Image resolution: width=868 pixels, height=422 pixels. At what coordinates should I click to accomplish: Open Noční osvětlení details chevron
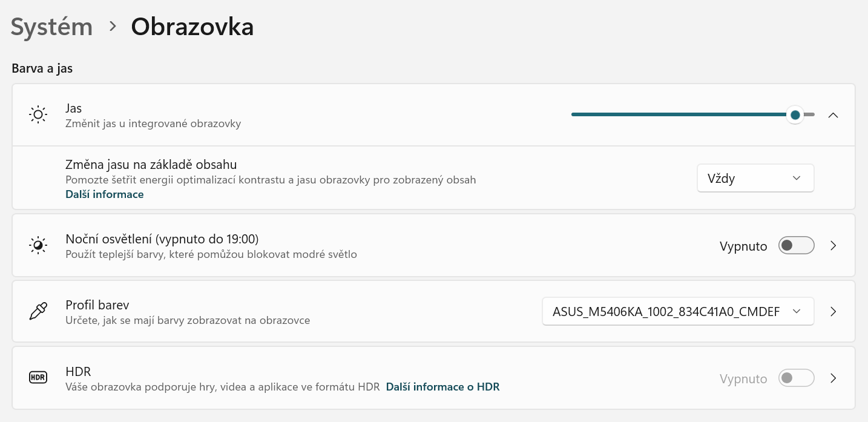tap(833, 246)
